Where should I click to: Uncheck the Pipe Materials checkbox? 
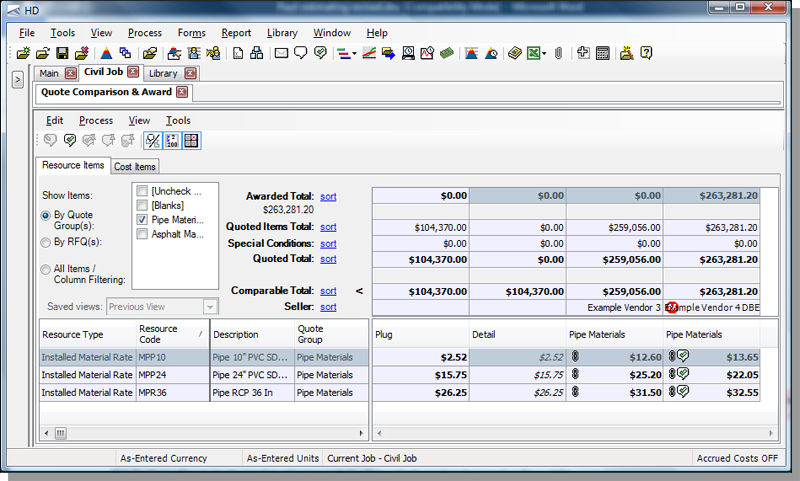(143, 219)
